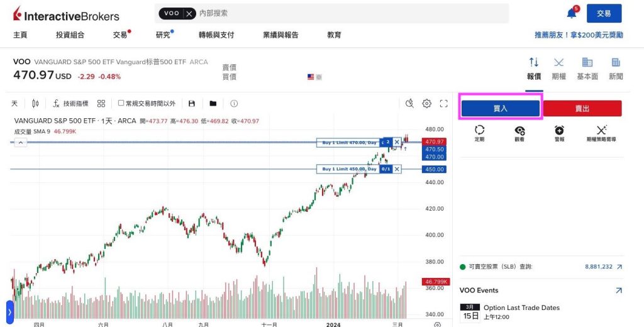Open the candlestick chart type selector
The width and height of the screenshot is (644, 327).
pos(35,104)
